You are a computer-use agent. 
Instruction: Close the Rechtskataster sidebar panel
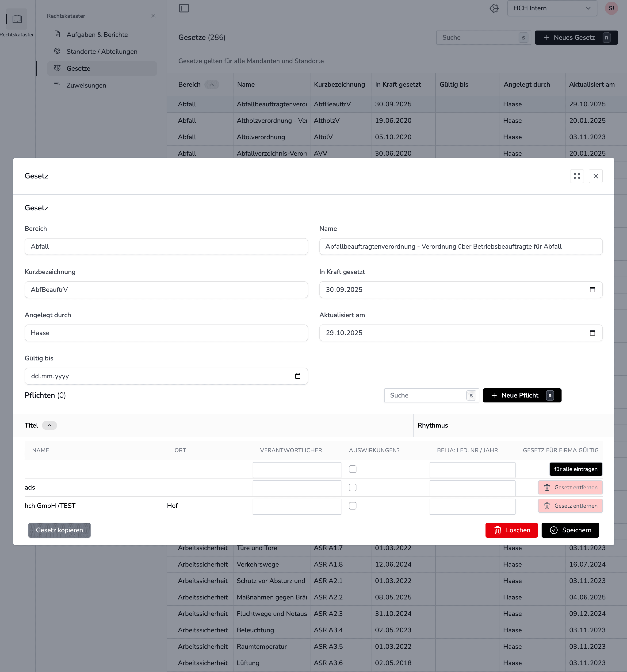pos(153,16)
